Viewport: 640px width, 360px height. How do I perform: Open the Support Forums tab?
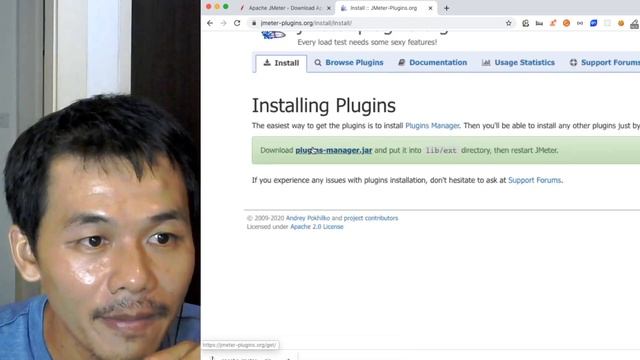click(605, 62)
